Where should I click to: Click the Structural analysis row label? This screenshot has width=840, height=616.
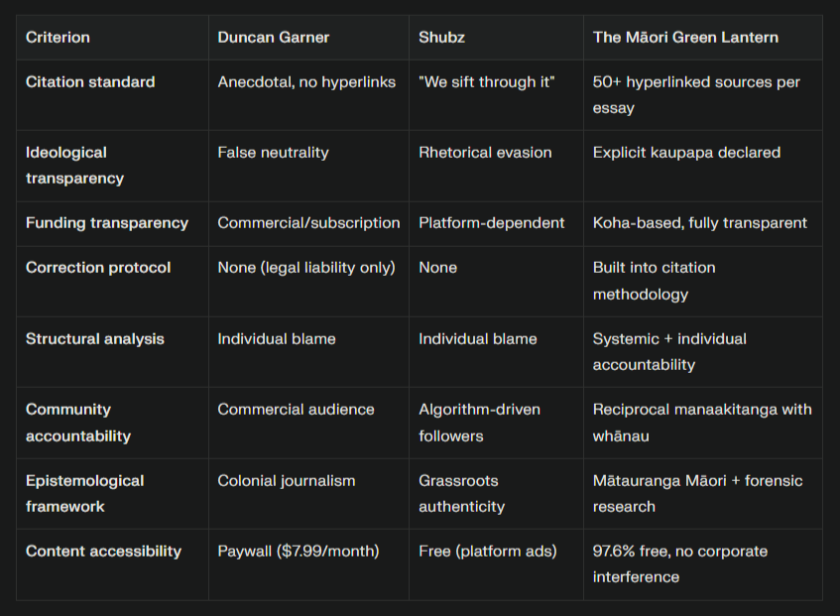click(95, 339)
